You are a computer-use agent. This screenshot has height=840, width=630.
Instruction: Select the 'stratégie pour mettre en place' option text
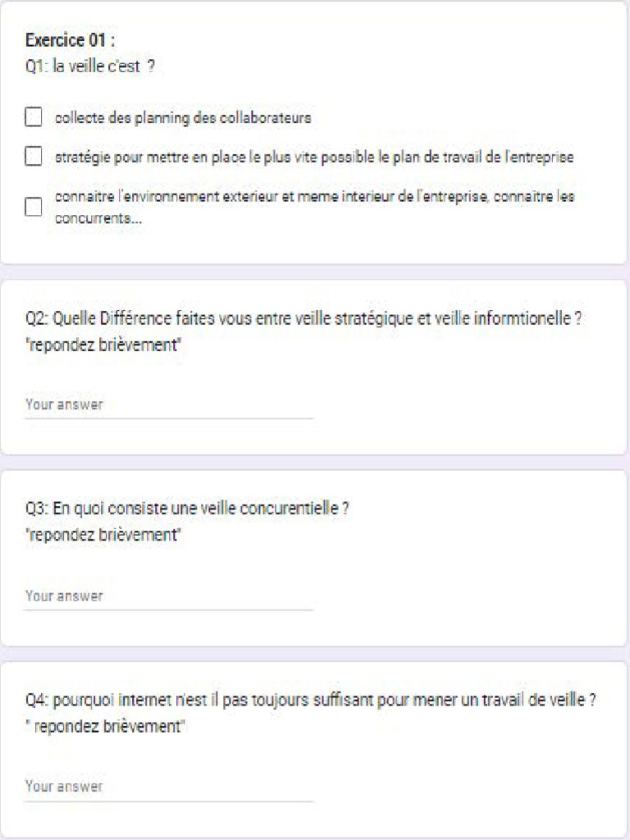pyautogui.click(x=314, y=157)
